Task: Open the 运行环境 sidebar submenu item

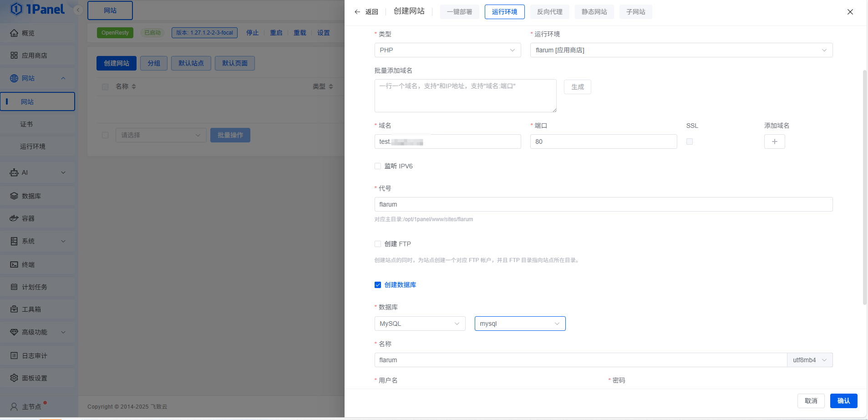Action: click(38, 147)
